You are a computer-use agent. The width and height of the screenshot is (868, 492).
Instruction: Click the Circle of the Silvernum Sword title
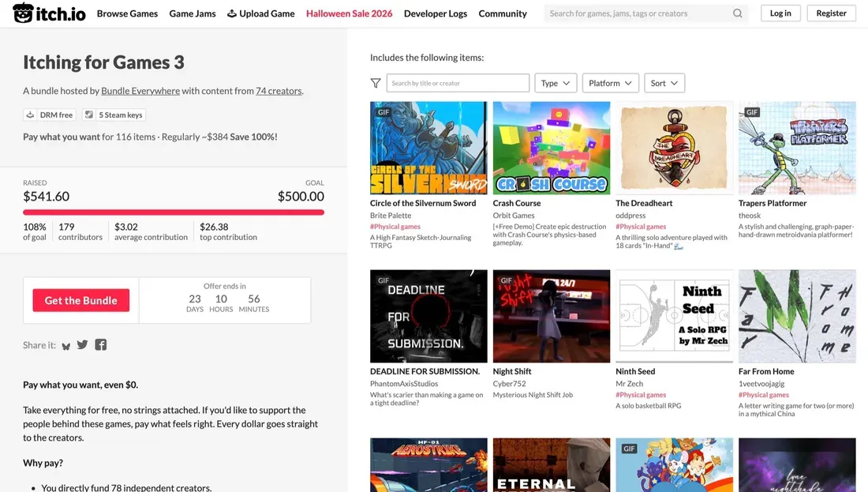[423, 203]
